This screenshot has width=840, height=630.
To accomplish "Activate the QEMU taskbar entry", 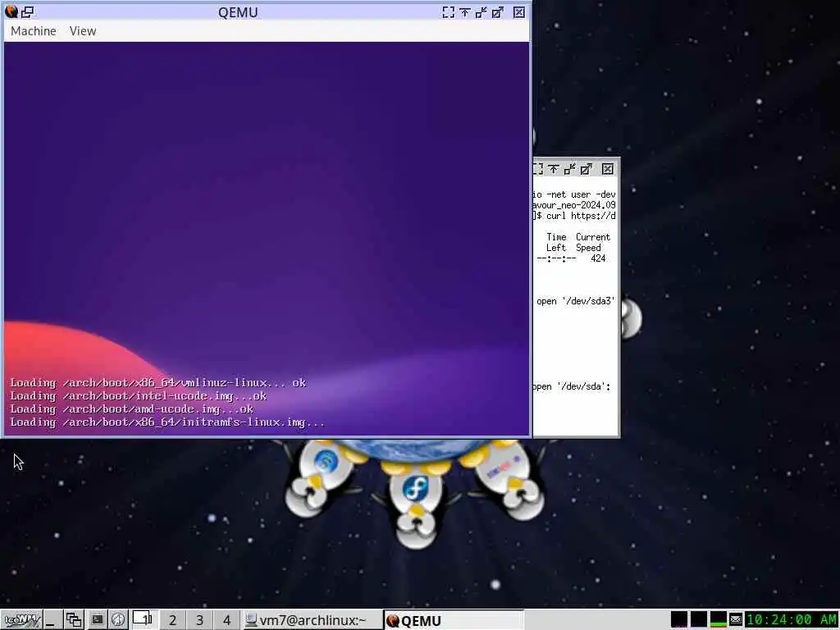I will point(454,620).
